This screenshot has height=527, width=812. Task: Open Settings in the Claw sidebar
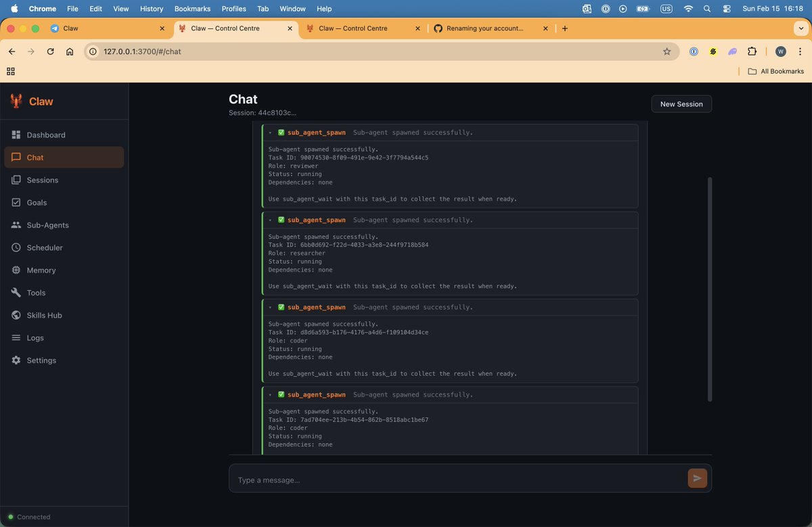tap(64, 360)
